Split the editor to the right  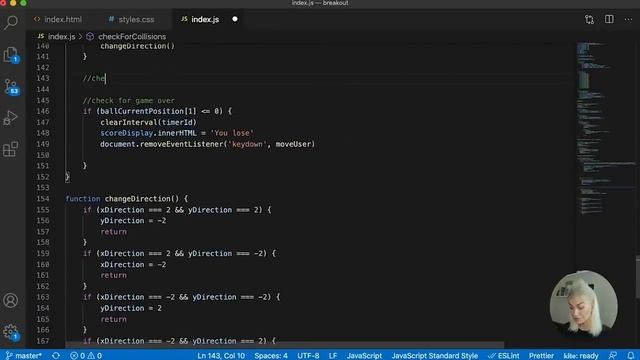(x=609, y=19)
